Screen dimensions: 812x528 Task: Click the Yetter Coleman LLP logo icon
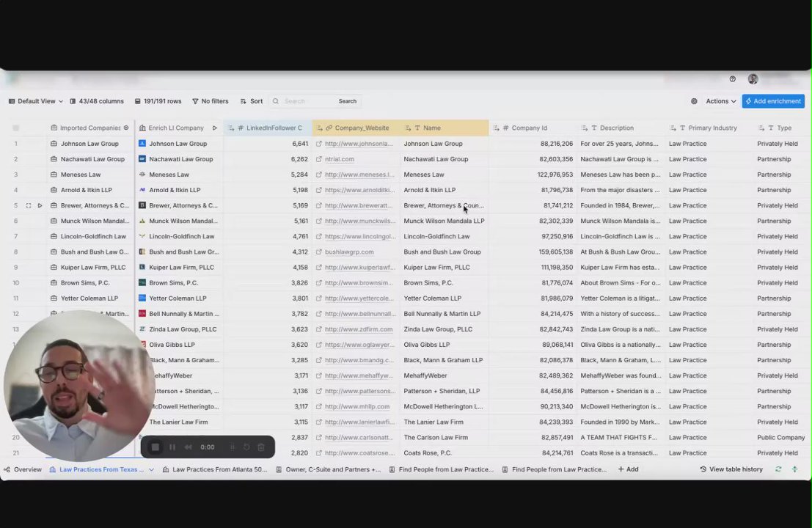pyautogui.click(x=142, y=298)
